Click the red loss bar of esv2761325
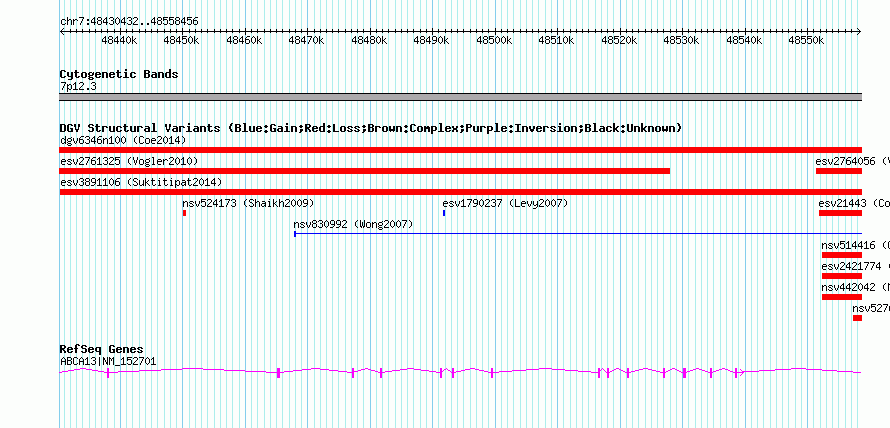This screenshot has width=890, height=428. point(365,171)
